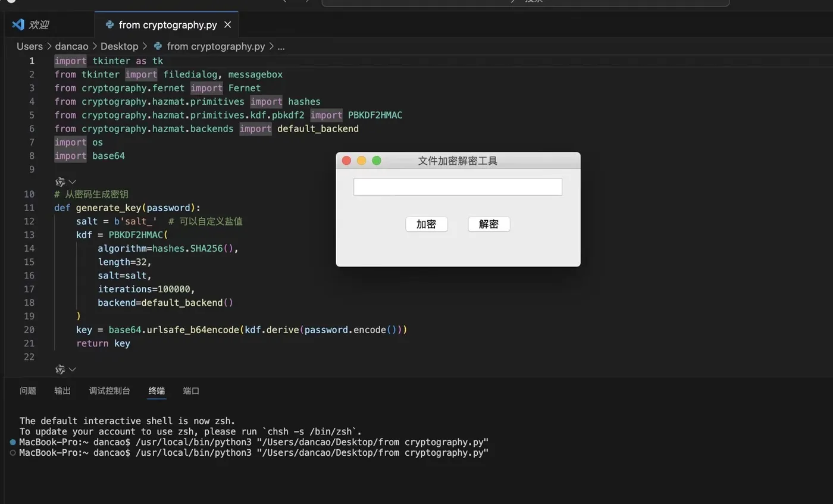Click 'urlsafe_b64encode' on line 20

[x=193, y=330]
